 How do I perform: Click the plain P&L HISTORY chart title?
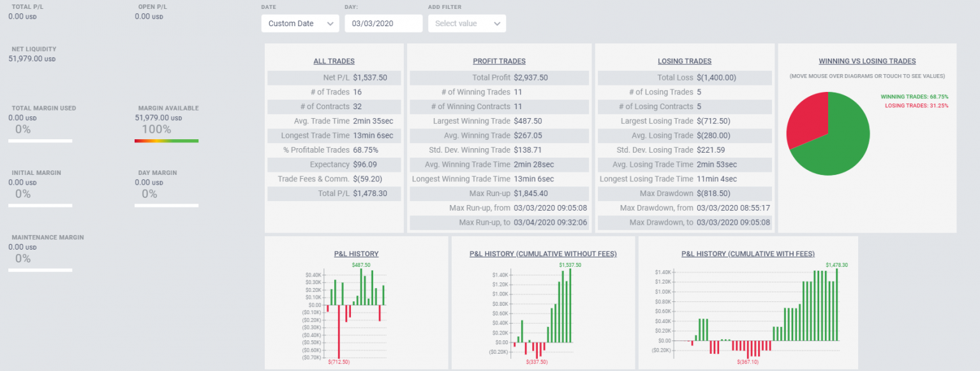click(356, 254)
